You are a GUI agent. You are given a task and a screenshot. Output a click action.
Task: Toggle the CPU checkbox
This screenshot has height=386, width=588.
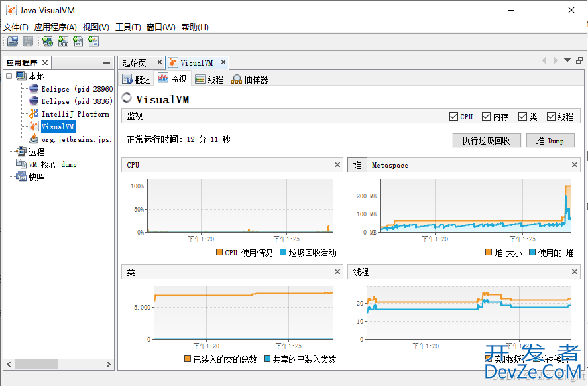point(453,117)
